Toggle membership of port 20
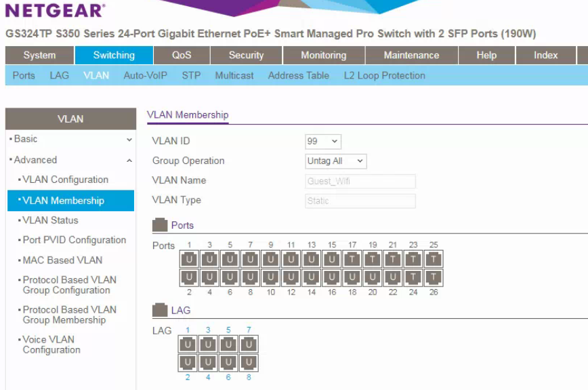Image resolution: width=588 pixels, height=390 pixels. tap(373, 277)
